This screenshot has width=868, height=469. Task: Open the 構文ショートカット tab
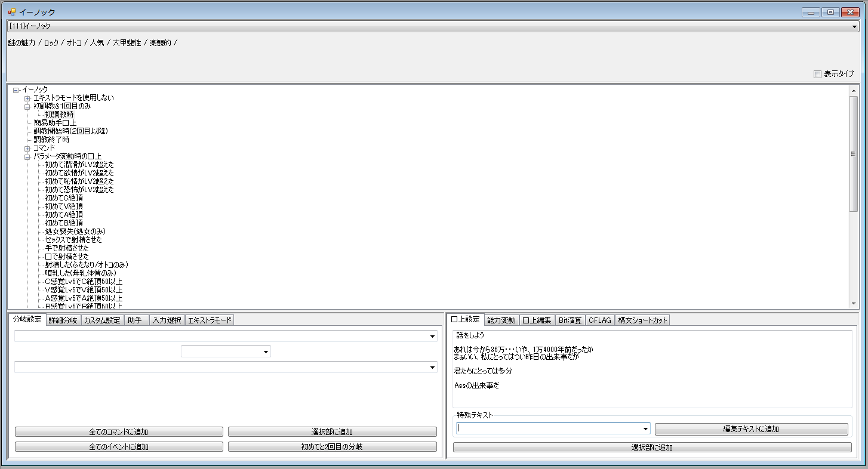pyautogui.click(x=642, y=320)
